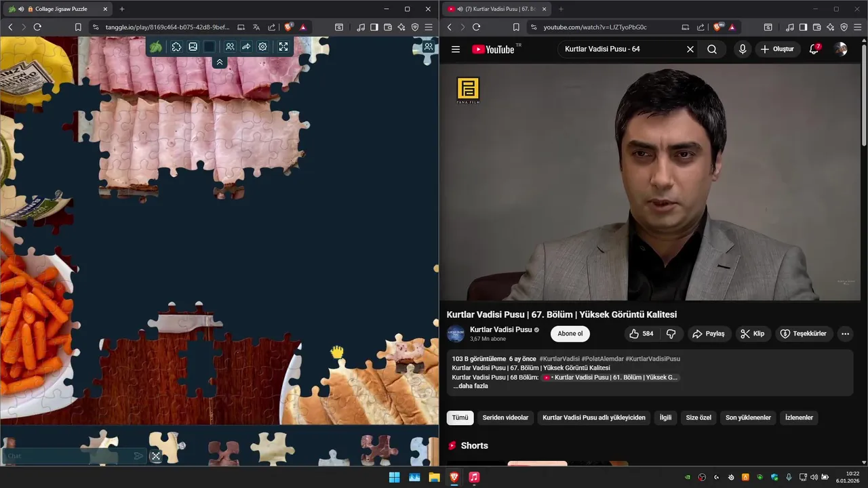Viewport: 868px width, 488px height.
Task: Clear the YouTube search text
Action: click(x=690, y=49)
